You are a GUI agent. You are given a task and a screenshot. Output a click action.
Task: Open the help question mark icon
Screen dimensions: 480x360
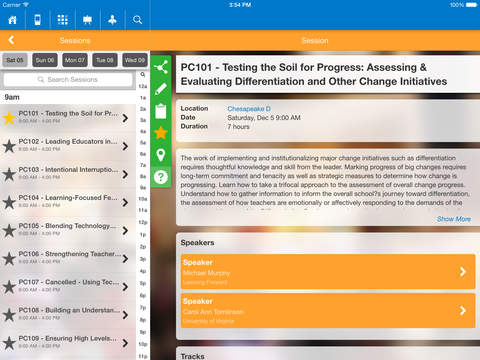(161, 177)
